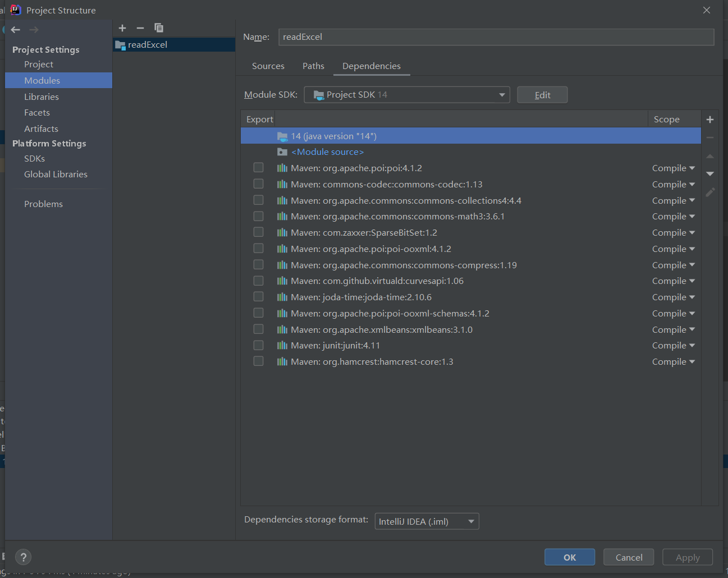Click the forward navigation arrow
Screen dimensions: 728x578
[34, 30]
